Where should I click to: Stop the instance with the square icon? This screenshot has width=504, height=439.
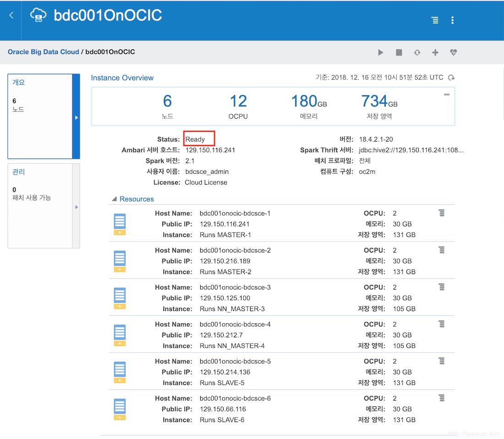tap(399, 52)
